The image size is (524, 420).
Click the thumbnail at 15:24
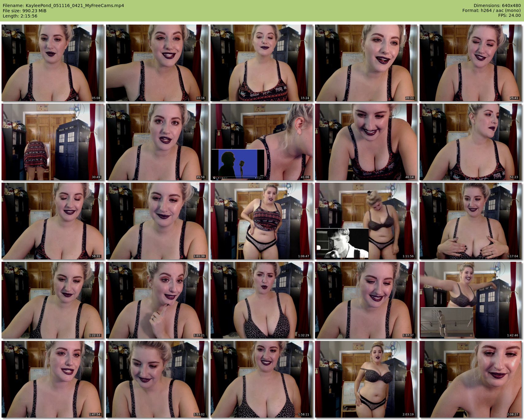pos(262,63)
